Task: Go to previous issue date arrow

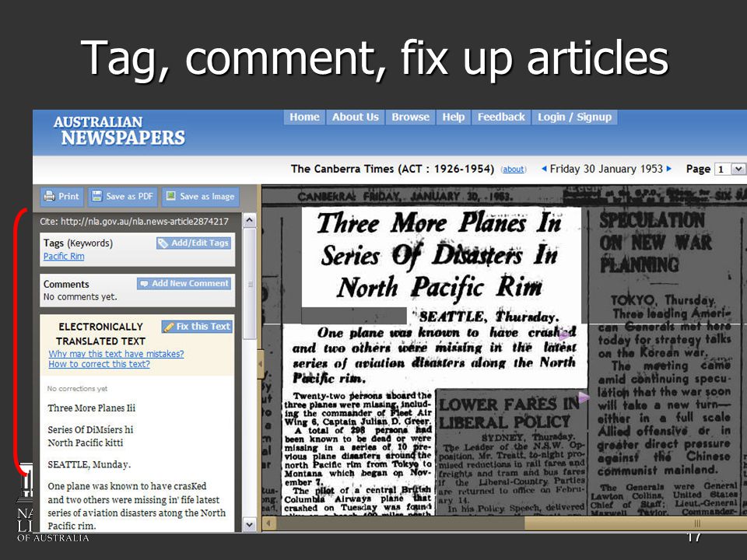Action: click(544, 169)
